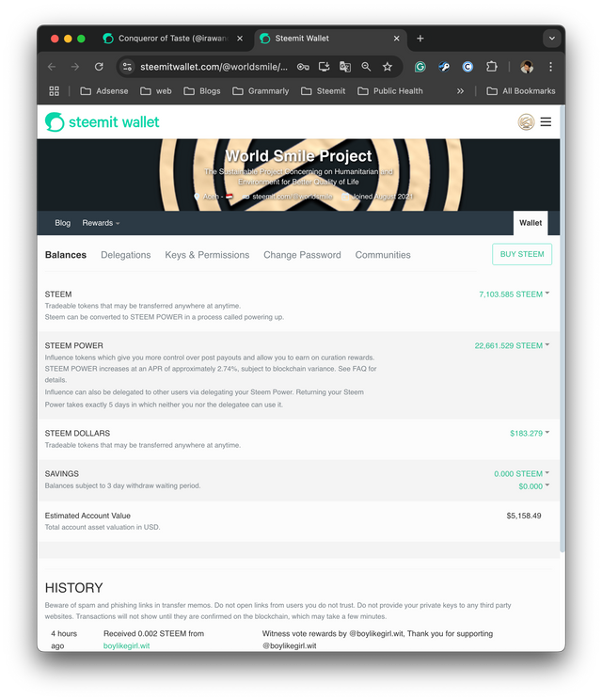Open the Chrome profile avatar
The image size is (602, 700).
tap(527, 67)
